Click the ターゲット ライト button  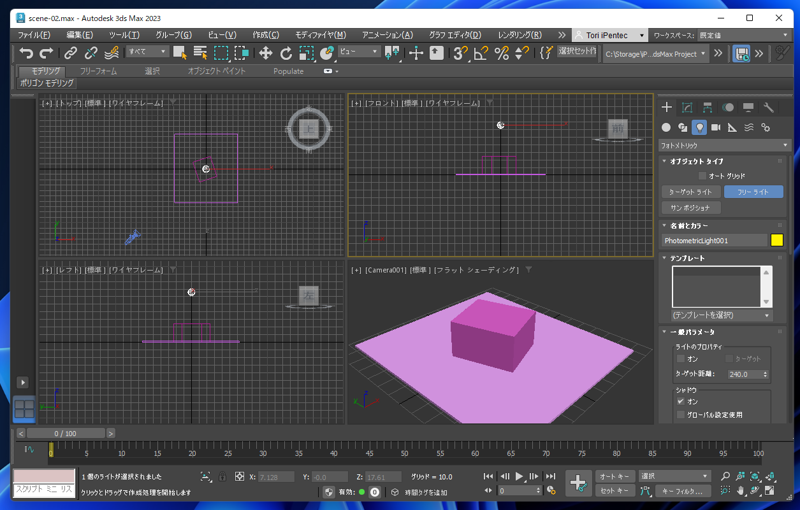[691, 192]
